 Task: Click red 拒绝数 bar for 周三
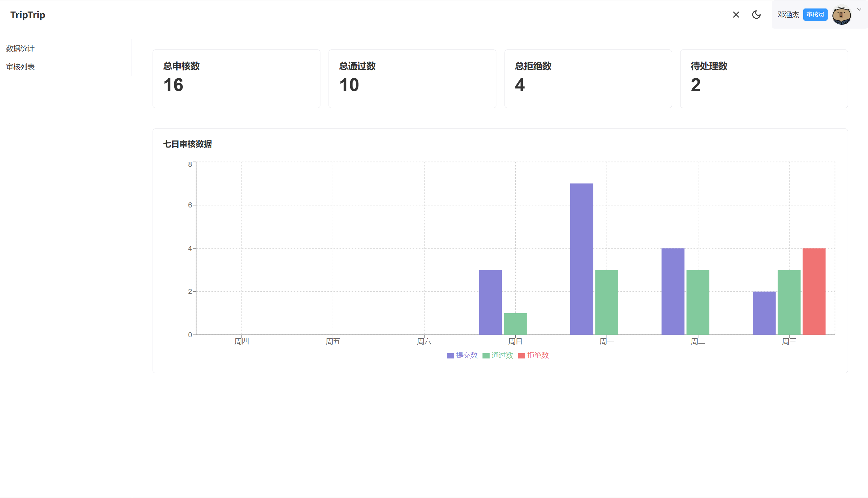(814, 292)
